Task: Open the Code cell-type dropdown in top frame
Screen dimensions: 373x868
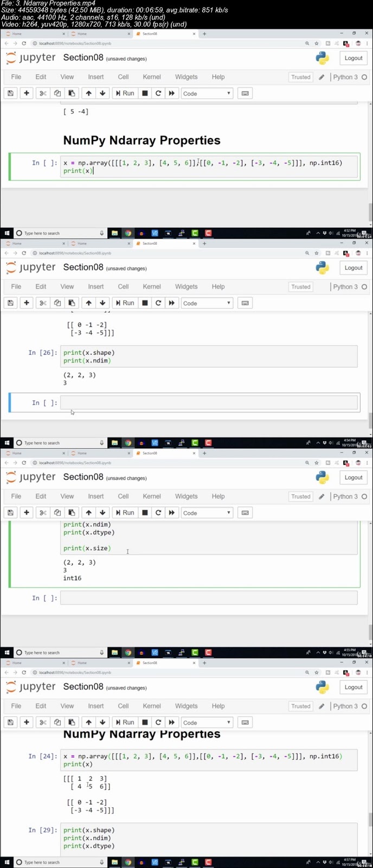Action: click(x=207, y=93)
